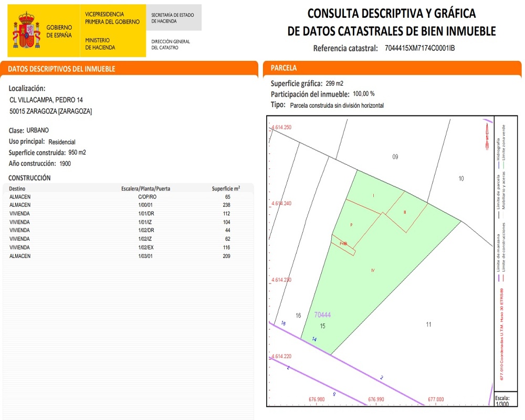
Task: Click the cadastral reference number 7044415XM7174C0001IB
Action: click(x=419, y=48)
